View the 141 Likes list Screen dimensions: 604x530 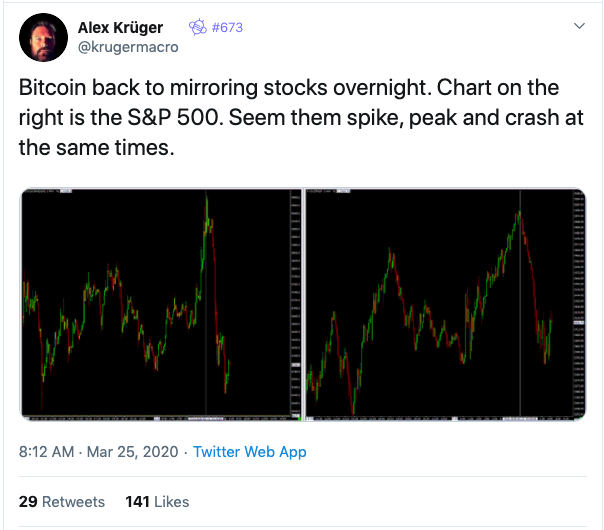pos(157,502)
